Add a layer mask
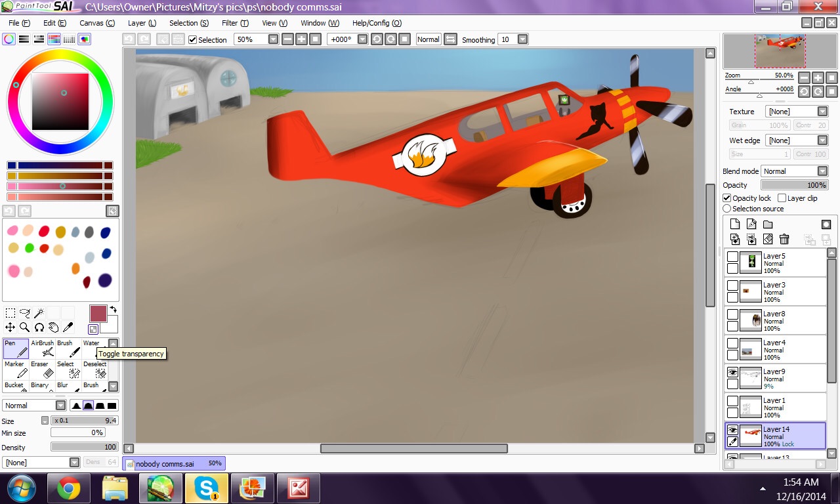The width and height of the screenshot is (840, 504). (826, 224)
